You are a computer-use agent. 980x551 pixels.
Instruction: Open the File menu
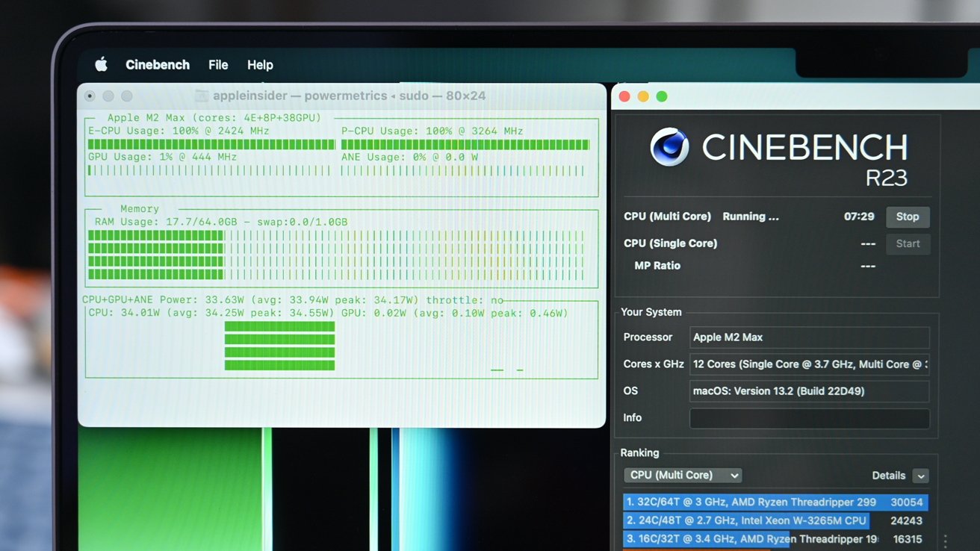coord(218,65)
